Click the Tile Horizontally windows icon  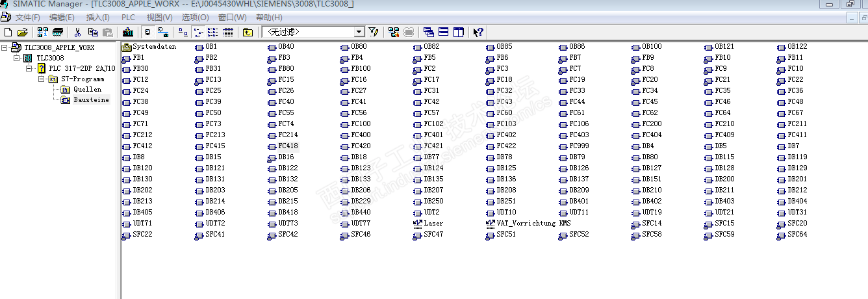[x=444, y=32]
